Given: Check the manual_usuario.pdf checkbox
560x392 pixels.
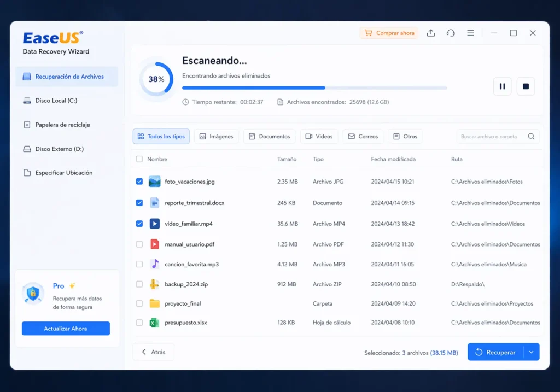Looking at the screenshot, I should point(139,244).
